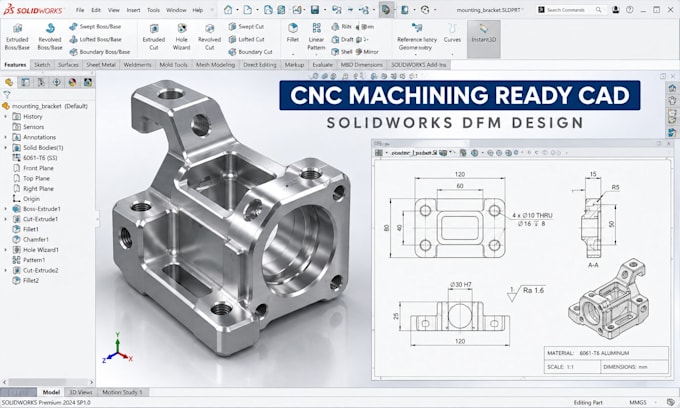The image size is (680, 408).
Task: Switch to the 3D Views tab
Action: [81, 392]
